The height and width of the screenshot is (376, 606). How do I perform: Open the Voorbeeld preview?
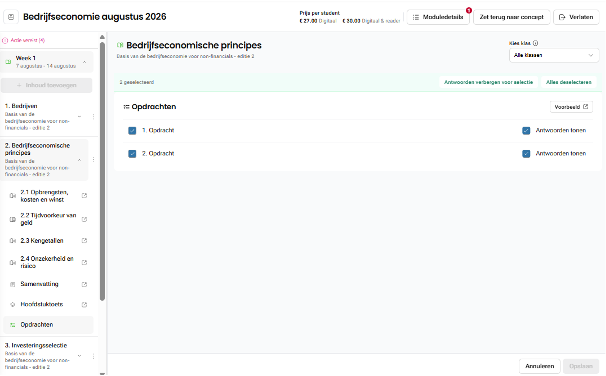pyautogui.click(x=571, y=107)
